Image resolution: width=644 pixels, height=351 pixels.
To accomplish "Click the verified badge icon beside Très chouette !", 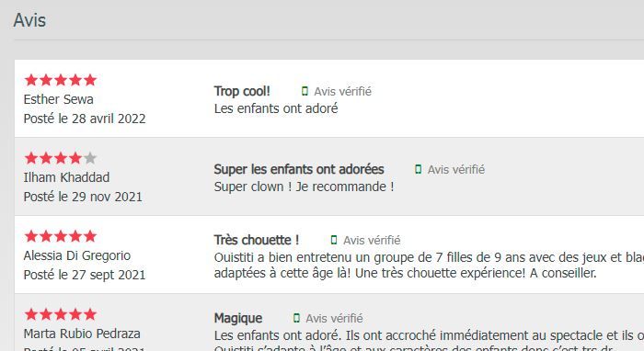I will click(x=334, y=240).
